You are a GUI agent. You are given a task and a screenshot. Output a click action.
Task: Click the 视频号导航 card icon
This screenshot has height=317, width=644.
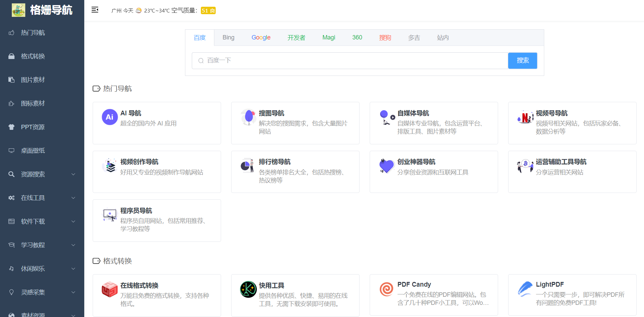point(525,117)
